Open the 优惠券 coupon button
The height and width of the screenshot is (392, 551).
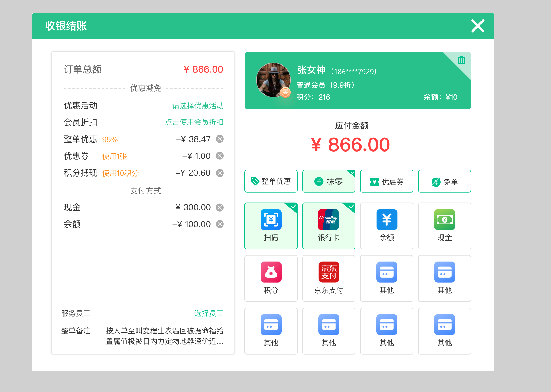click(387, 181)
